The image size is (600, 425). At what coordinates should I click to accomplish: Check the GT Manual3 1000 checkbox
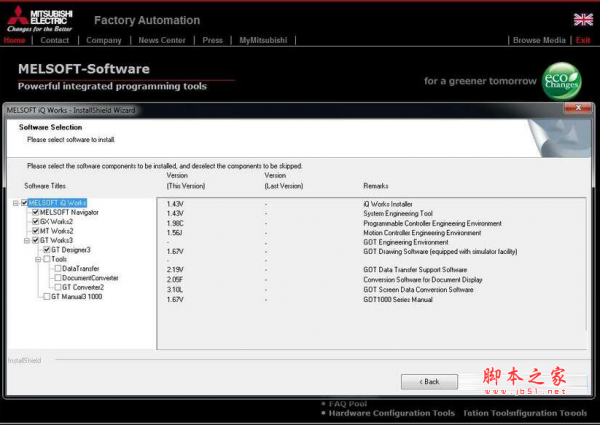pyautogui.click(x=46, y=296)
